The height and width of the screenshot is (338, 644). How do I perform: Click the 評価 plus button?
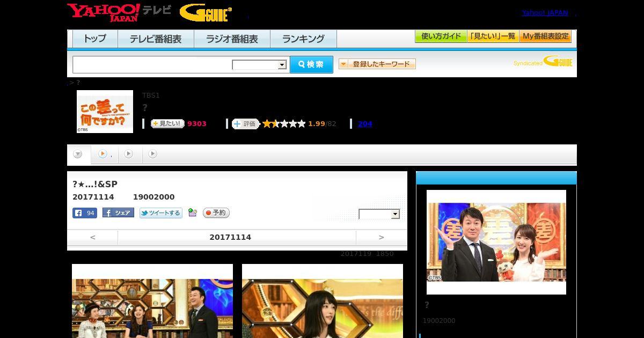click(x=246, y=123)
